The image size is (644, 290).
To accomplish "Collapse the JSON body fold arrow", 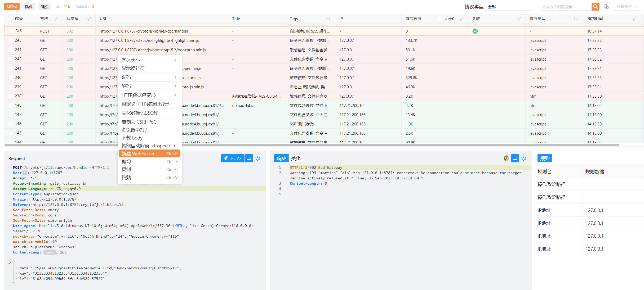I will tap(9, 263).
